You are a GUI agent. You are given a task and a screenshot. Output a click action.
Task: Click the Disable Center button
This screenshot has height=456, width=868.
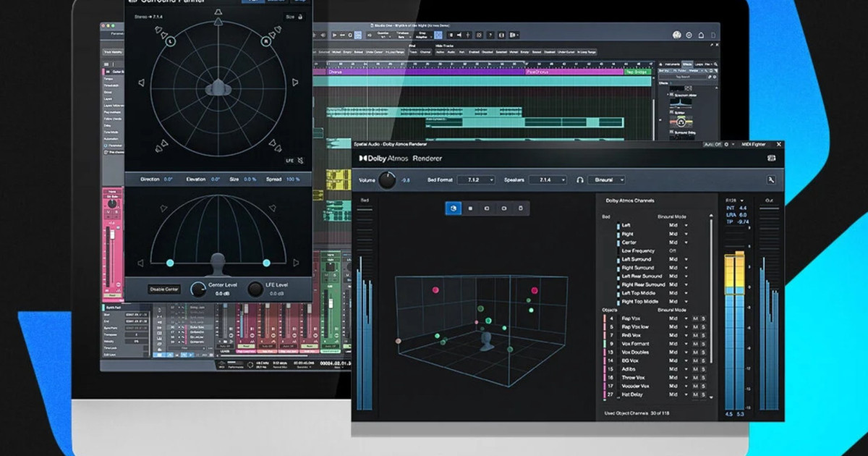tap(164, 290)
